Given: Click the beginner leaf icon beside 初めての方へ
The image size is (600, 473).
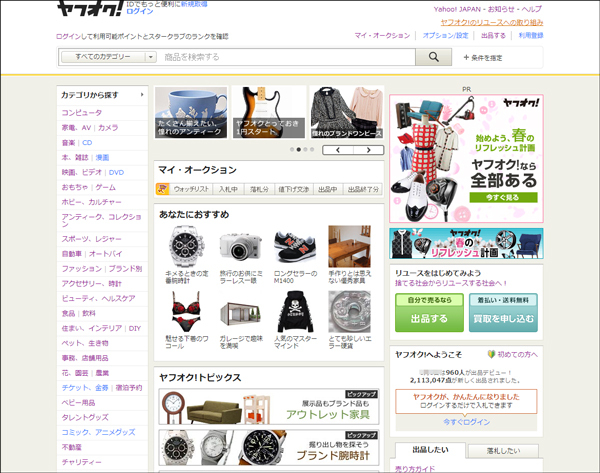Looking at the screenshot, I should coord(491,354).
